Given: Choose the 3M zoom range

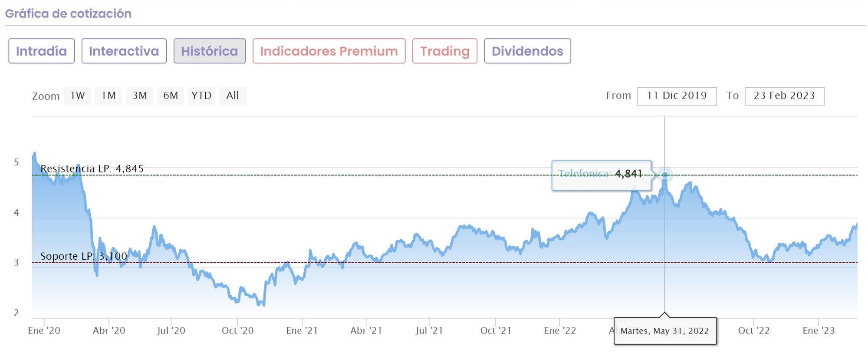Looking at the screenshot, I should point(140,96).
